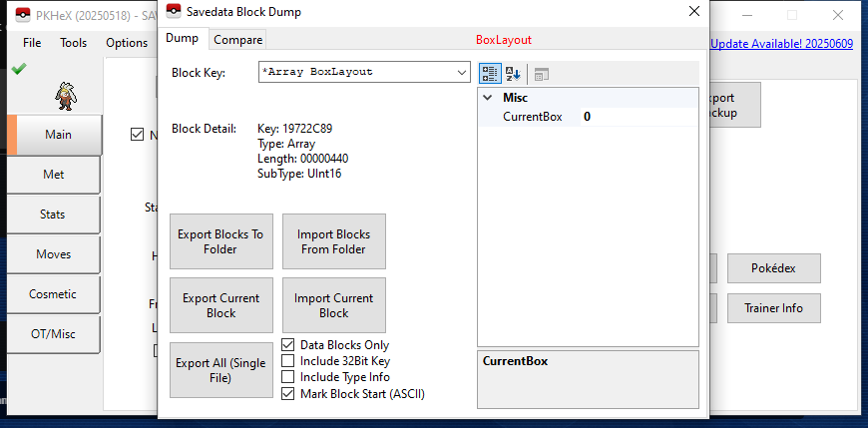Click the Alphabetical sort icon
This screenshot has height=428, width=868.
click(x=514, y=74)
